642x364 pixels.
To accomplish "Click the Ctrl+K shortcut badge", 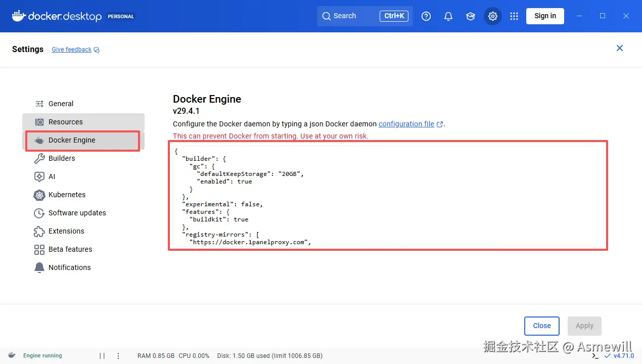I will point(394,16).
